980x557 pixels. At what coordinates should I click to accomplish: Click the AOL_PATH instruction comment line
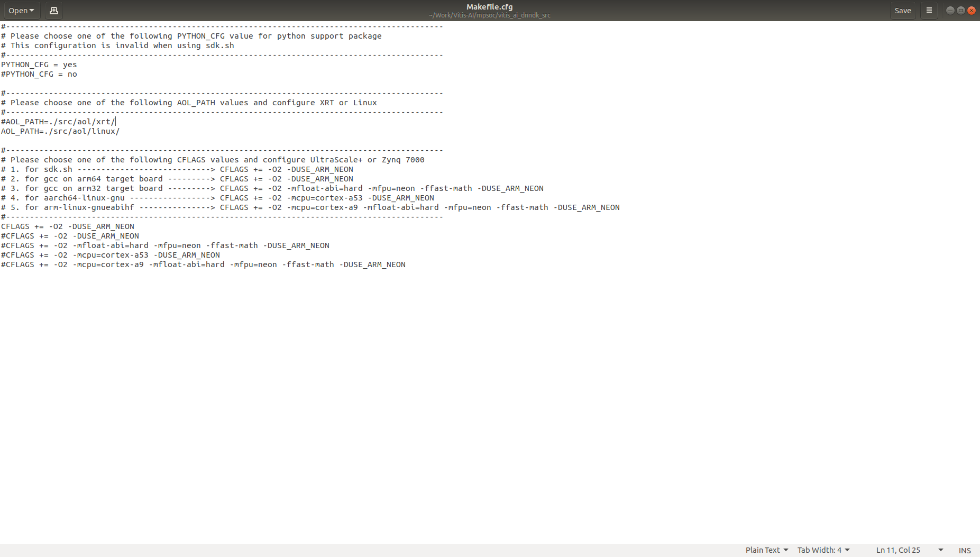pyautogui.click(x=189, y=103)
